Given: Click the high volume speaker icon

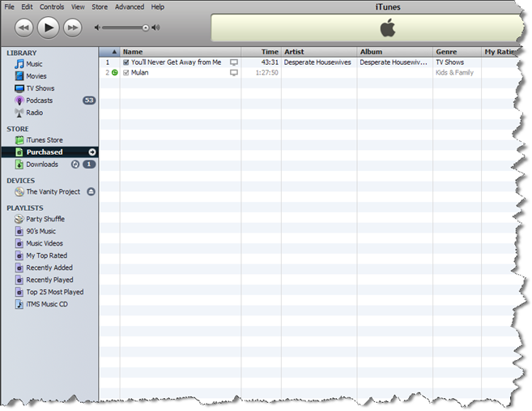Looking at the screenshot, I should [x=155, y=28].
